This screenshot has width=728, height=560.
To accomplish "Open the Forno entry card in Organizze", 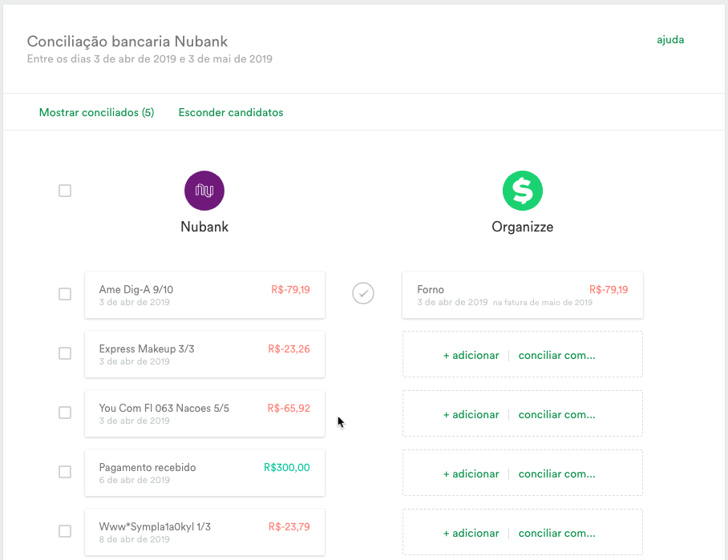I will [x=522, y=295].
